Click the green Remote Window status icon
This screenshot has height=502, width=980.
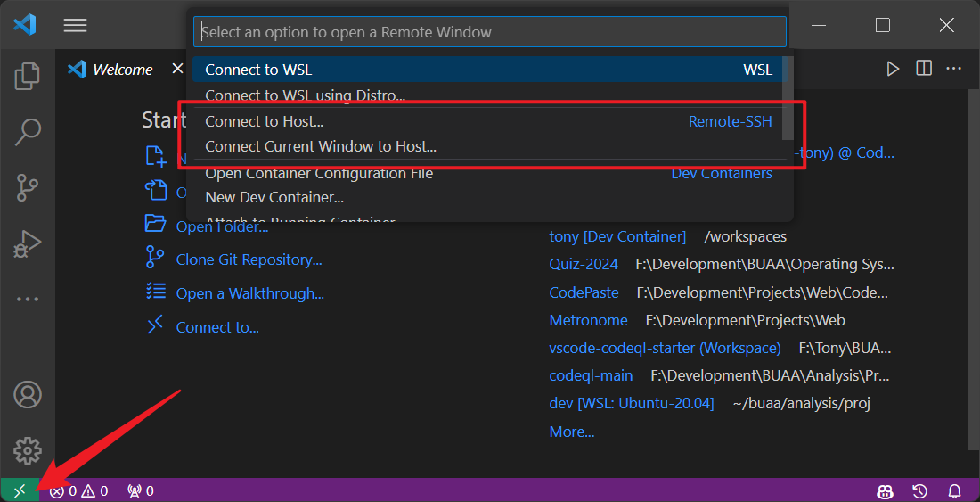pos(20,490)
